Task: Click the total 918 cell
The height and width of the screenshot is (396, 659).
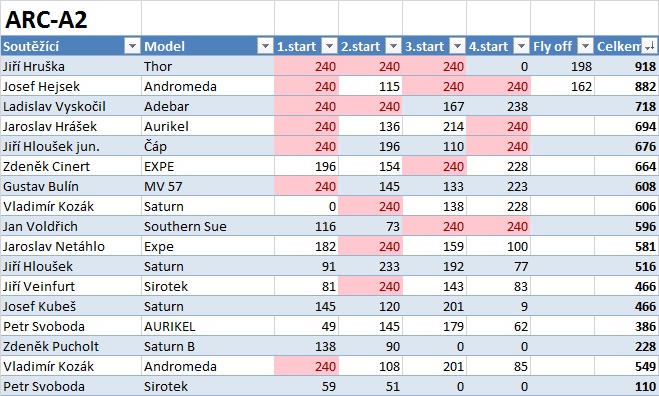Action: click(626, 66)
